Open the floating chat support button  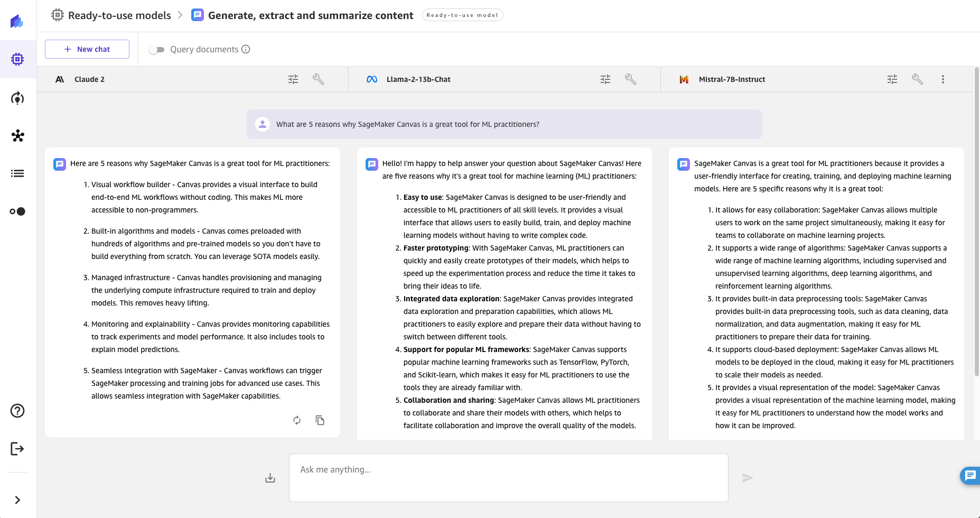970,476
